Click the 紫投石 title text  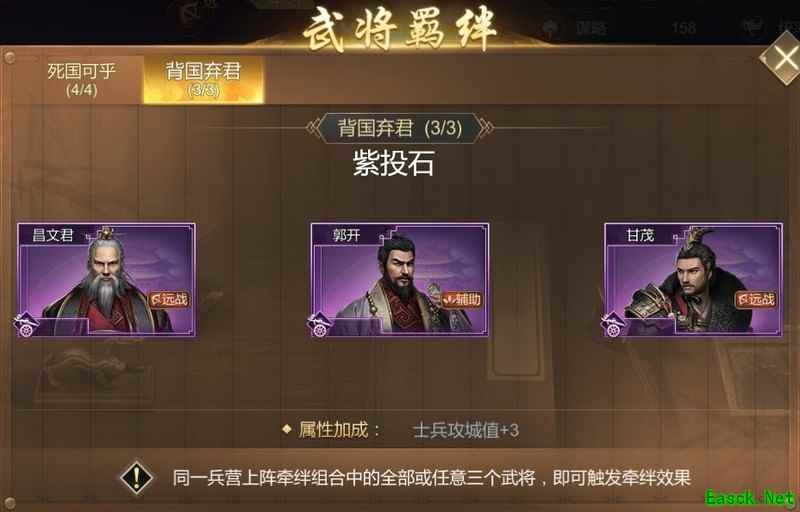pyautogui.click(x=394, y=164)
